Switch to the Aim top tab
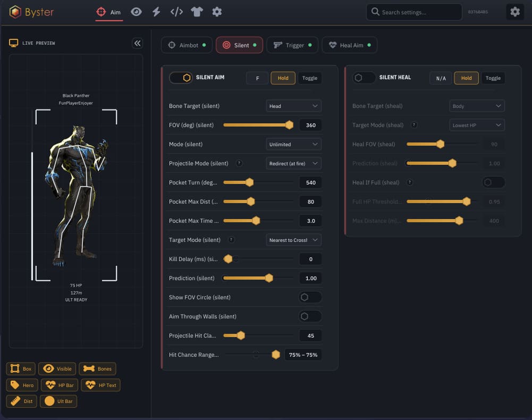The width and height of the screenshot is (532, 420). [109, 12]
